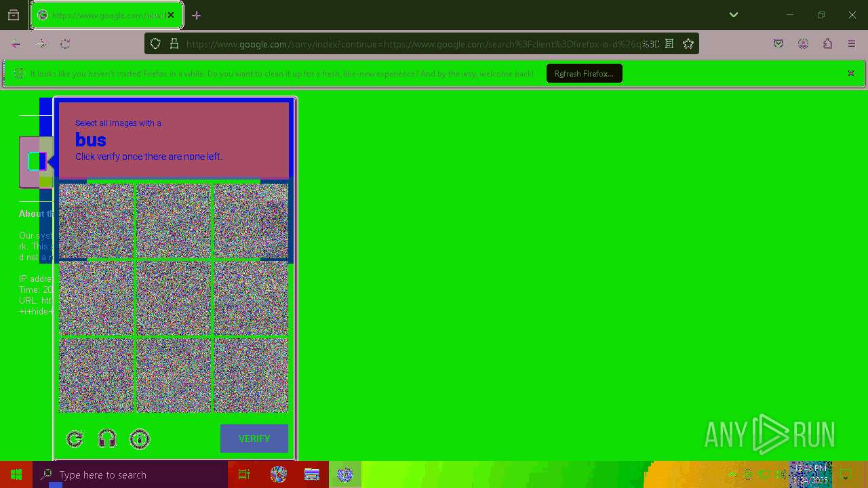Select the bottom-right captcha image tile

click(x=251, y=375)
